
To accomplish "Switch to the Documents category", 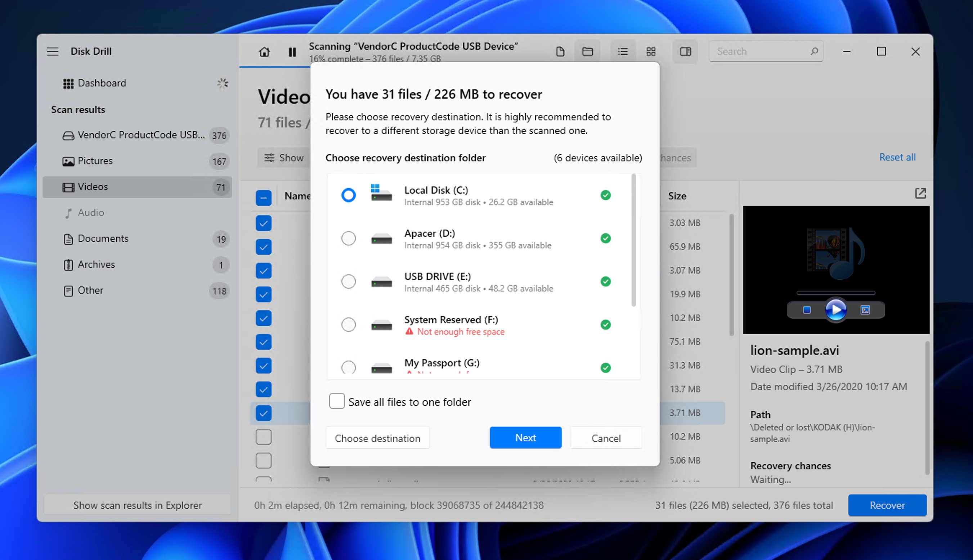I will tap(103, 239).
